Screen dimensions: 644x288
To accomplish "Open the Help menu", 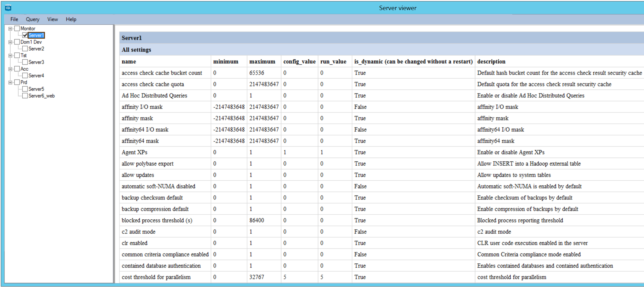I will pyautogui.click(x=71, y=19).
